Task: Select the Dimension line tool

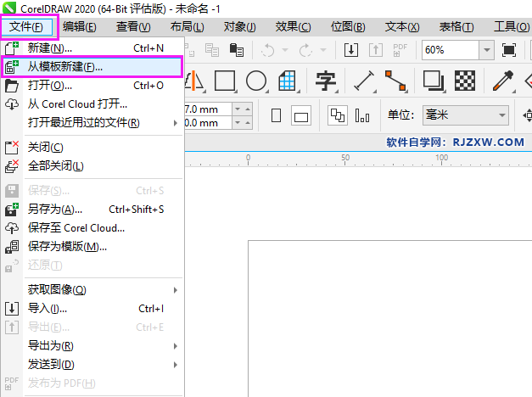Action: click(364, 81)
